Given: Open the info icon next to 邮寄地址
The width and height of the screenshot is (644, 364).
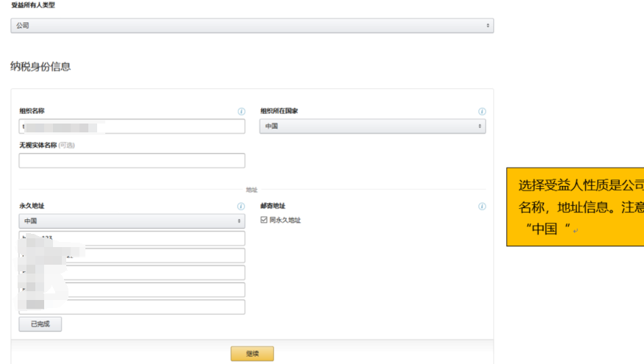Looking at the screenshot, I should coord(482,207).
